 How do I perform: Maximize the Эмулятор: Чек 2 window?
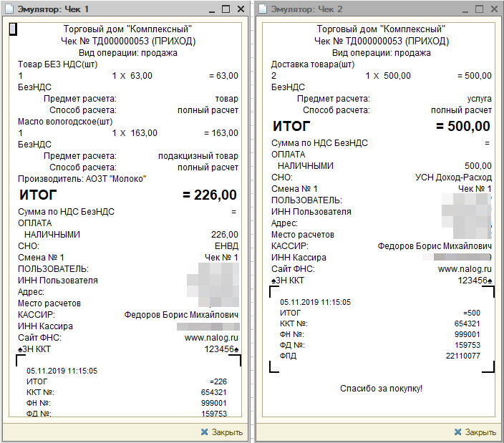[x=479, y=9]
